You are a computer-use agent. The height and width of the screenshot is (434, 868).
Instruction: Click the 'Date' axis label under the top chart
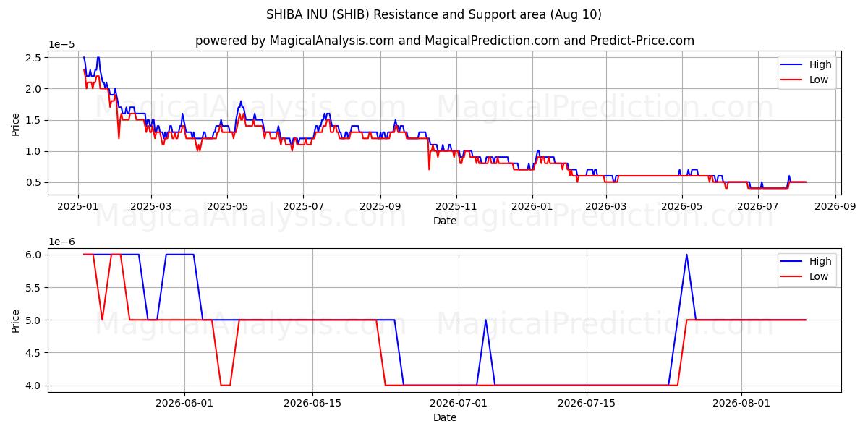445,221
